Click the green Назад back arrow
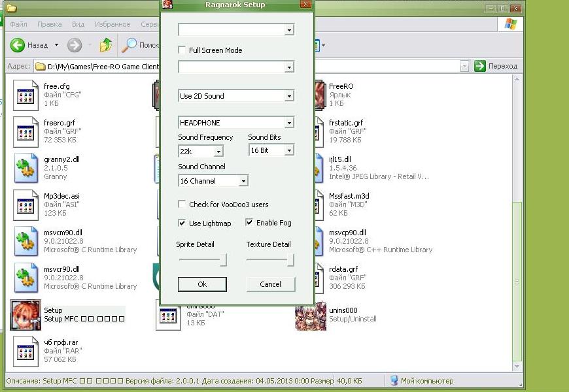The image size is (569, 392). point(18,45)
